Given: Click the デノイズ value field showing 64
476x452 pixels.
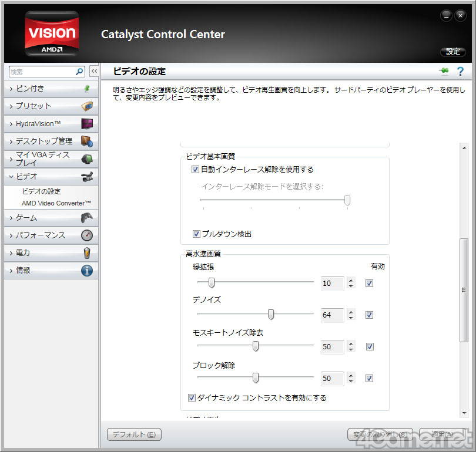Looking at the screenshot, I should 333,315.
